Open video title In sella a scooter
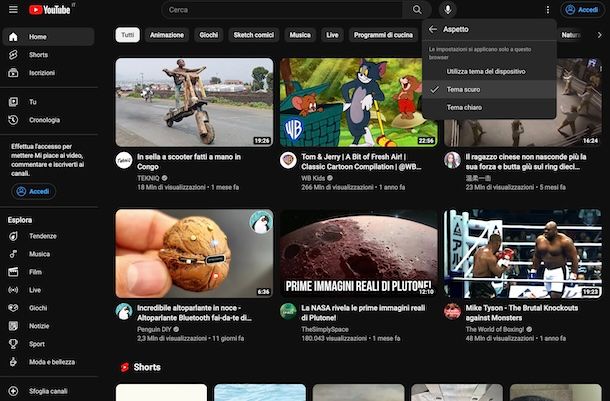Screen dimensions: 610x401 189,162
